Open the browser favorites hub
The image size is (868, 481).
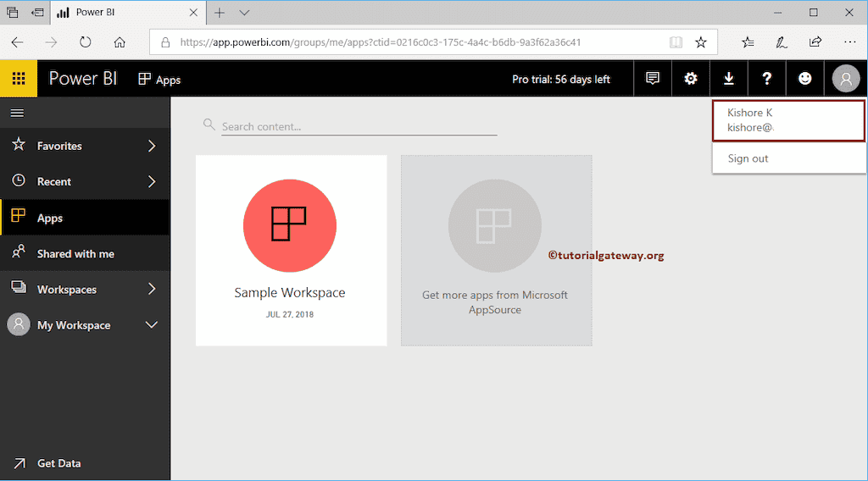[x=748, y=42]
